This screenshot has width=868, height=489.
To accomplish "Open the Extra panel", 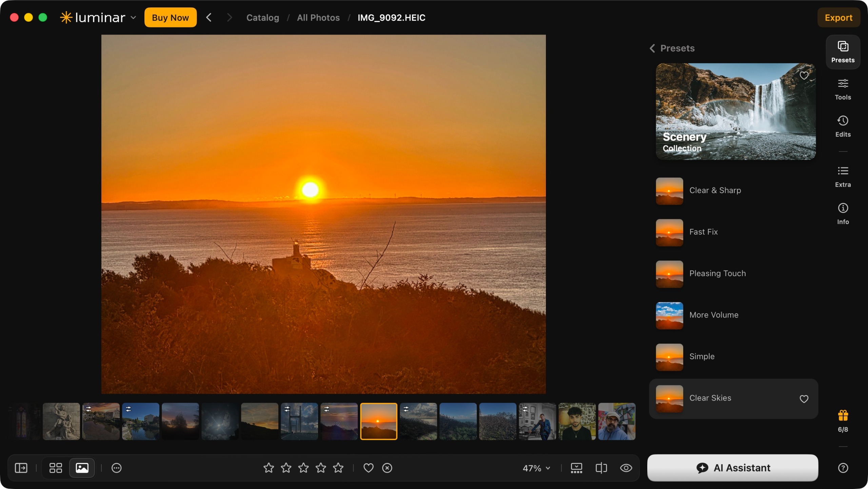I will pyautogui.click(x=843, y=177).
